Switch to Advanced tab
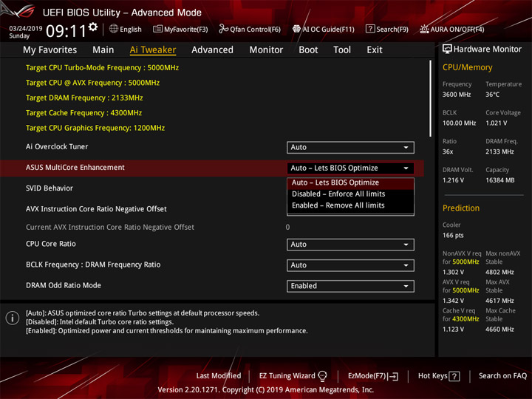The width and height of the screenshot is (532, 399). 212,50
